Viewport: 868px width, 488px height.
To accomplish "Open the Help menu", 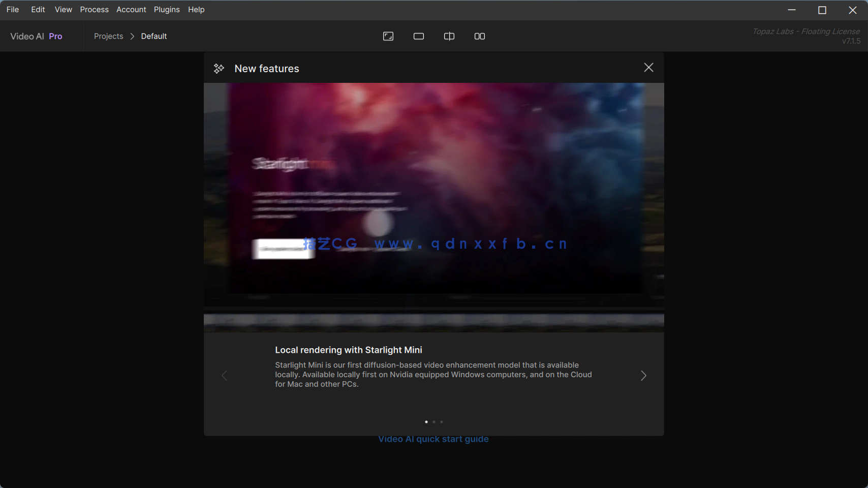I will click(196, 10).
